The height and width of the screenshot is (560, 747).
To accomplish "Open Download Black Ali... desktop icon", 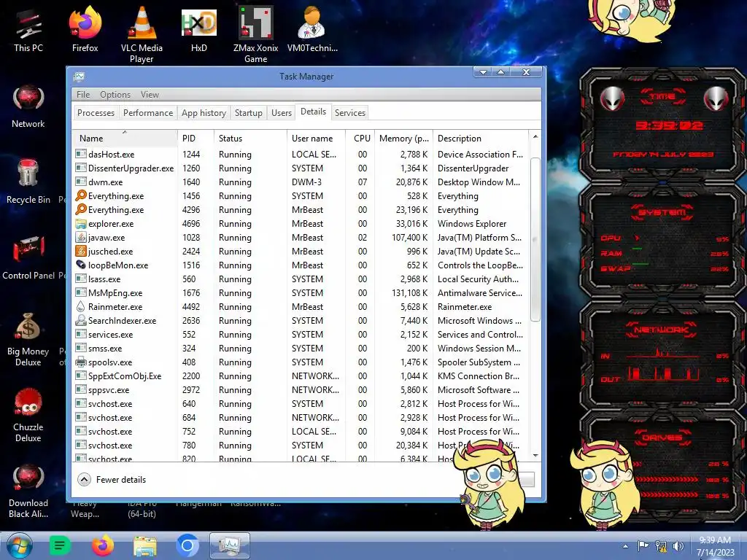I will (28, 491).
